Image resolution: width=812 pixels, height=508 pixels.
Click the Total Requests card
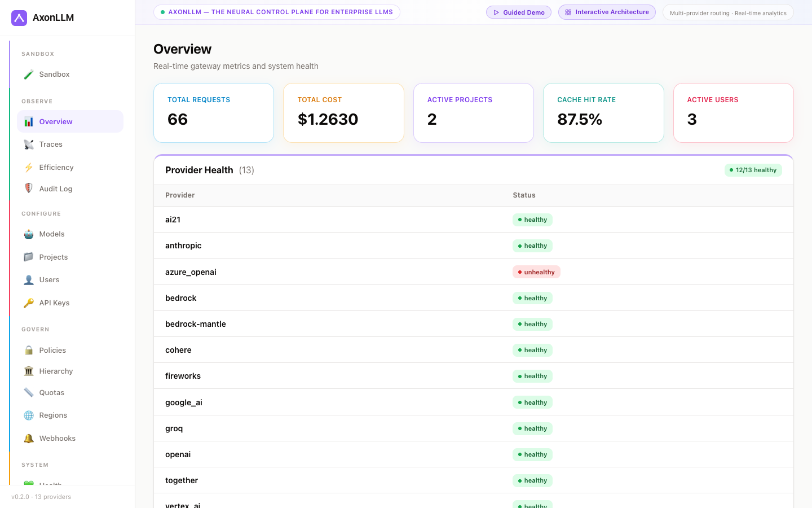214,113
